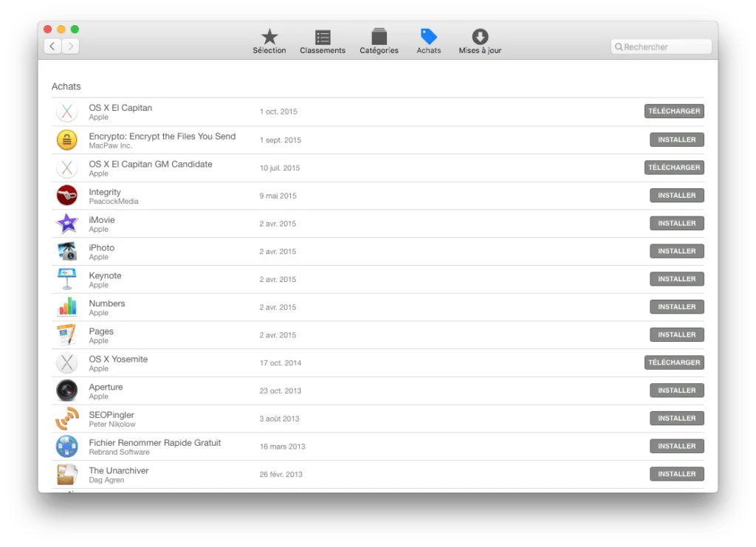
Task: Click the 'Dag Agren' developer name
Action: pyautogui.click(x=106, y=480)
